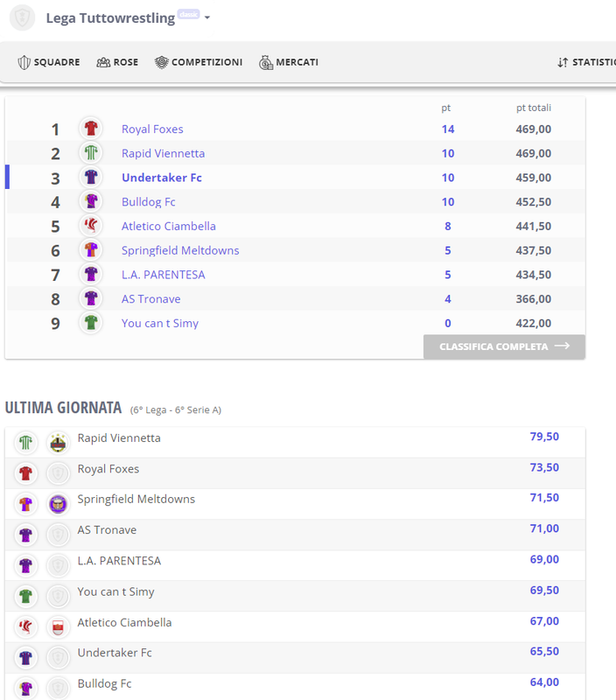Select AS Tronave name in Ultima Giornata
Viewport: 616px width, 700px height.
tap(107, 530)
